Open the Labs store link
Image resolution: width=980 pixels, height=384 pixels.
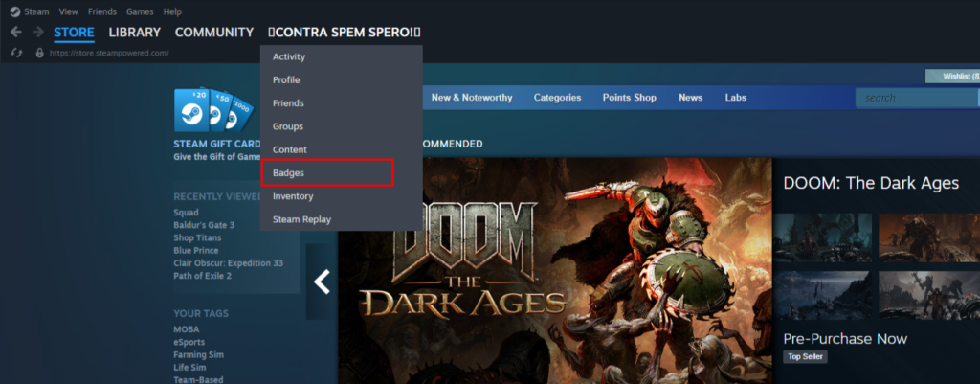pyautogui.click(x=736, y=98)
